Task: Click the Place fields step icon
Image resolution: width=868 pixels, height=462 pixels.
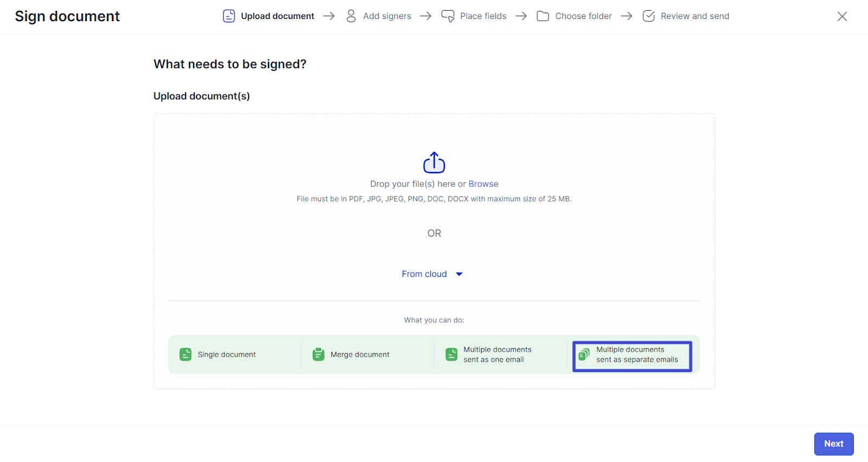Action: (x=448, y=16)
